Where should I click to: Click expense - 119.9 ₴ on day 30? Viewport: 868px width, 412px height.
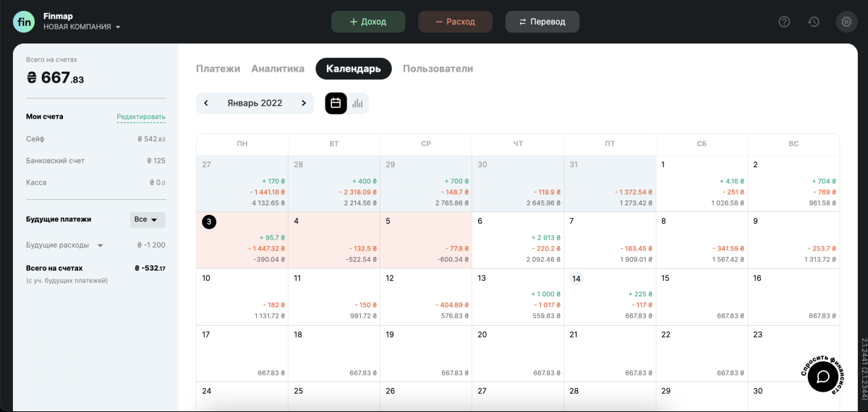point(548,192)
